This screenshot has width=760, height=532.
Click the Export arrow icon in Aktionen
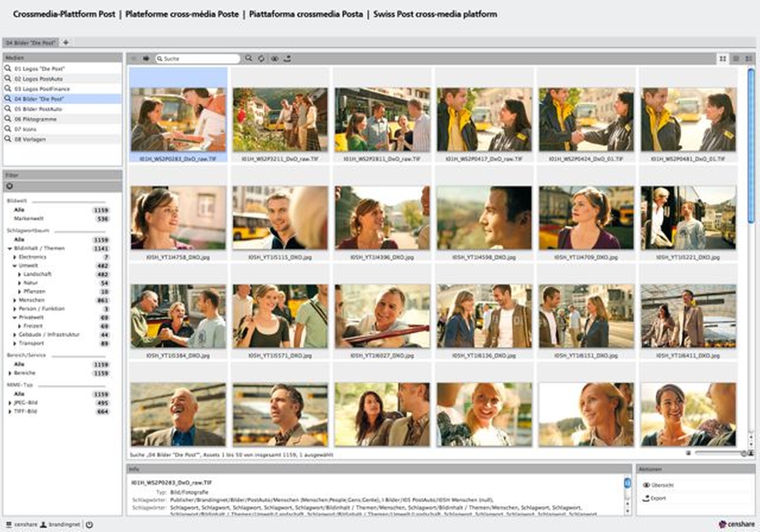click(646, 498)
